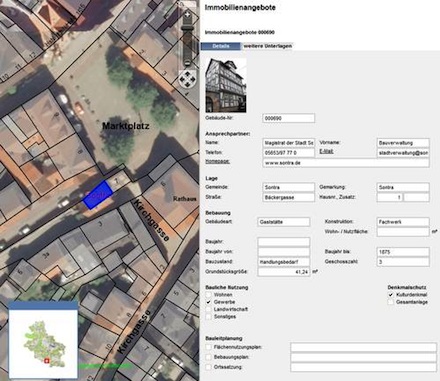
Task: Pan the map downward using the navigation arrow
Action: pos(188,85)
